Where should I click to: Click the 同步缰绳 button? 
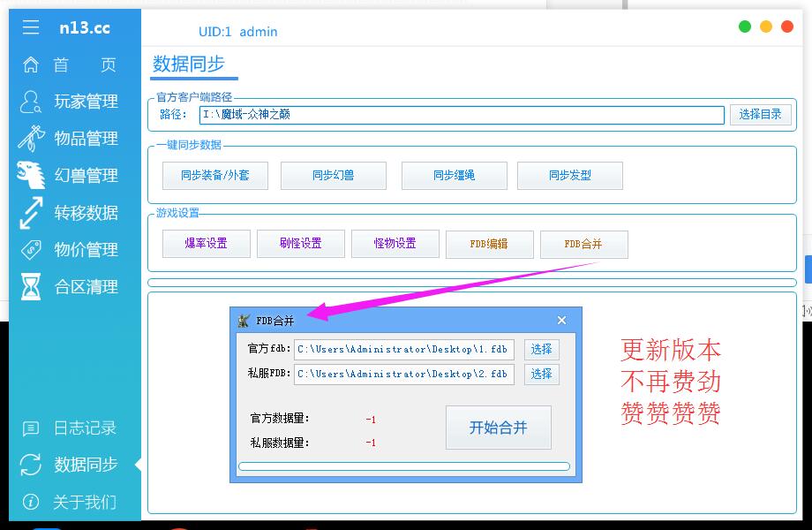coord(455,176)
